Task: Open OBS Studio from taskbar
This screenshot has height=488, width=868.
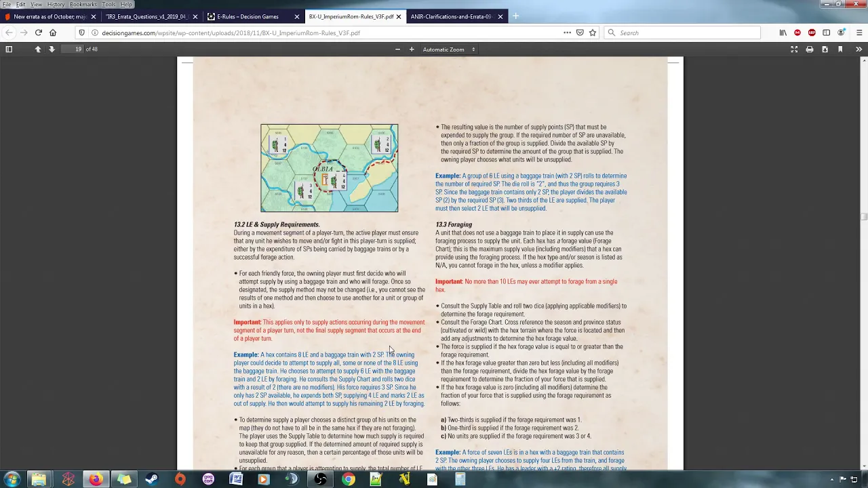Action: click(320, 479)
